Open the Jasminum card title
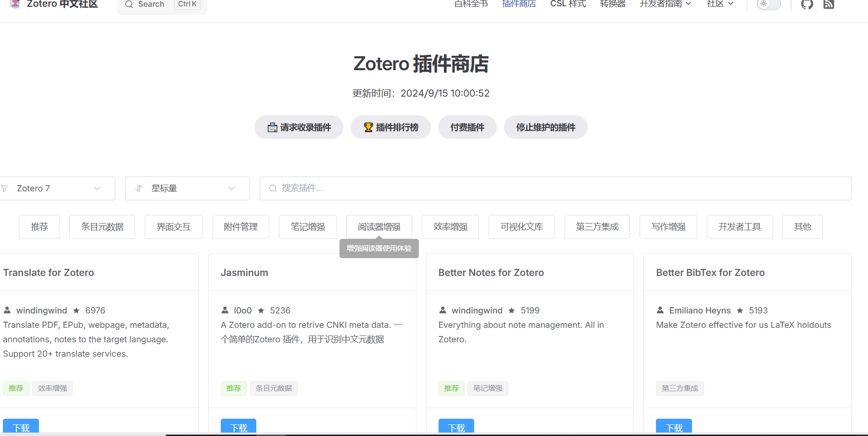Viewport: 868px width, 436px height. point(244,273)
